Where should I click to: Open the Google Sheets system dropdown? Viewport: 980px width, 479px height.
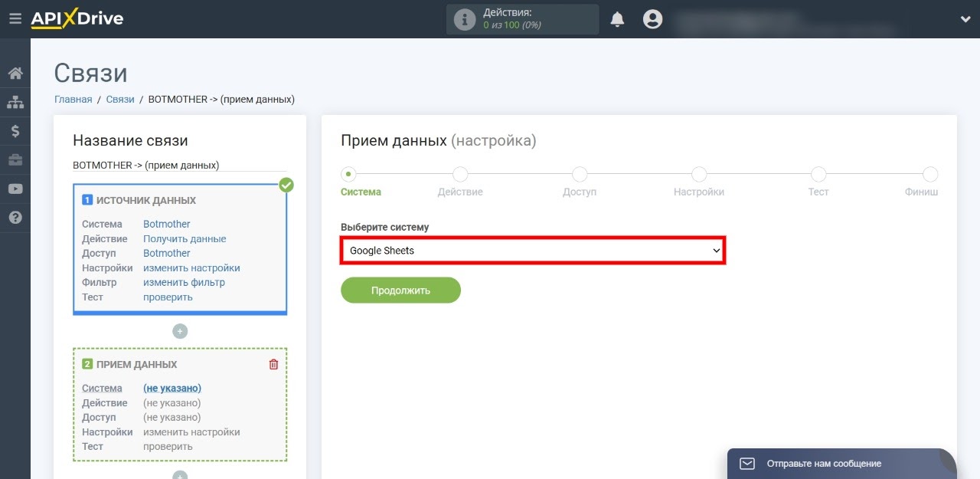click(x=533, y=251)
